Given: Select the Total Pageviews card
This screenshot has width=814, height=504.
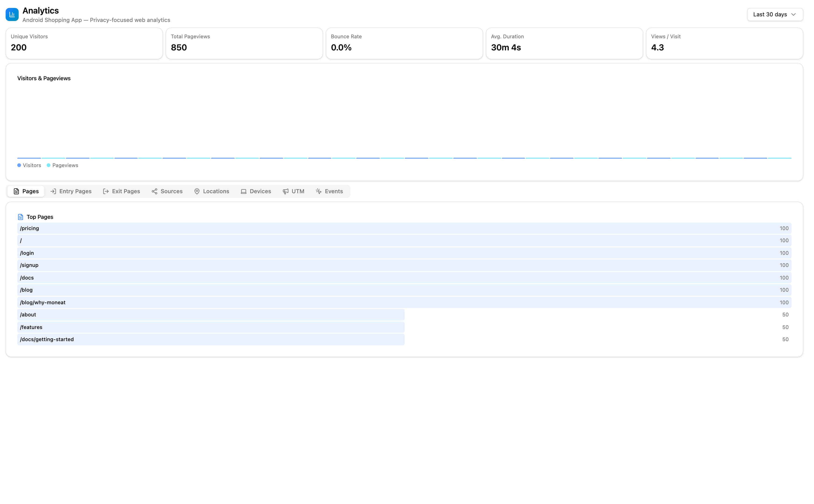Looking at the screenshot, I should coord(244,43).
